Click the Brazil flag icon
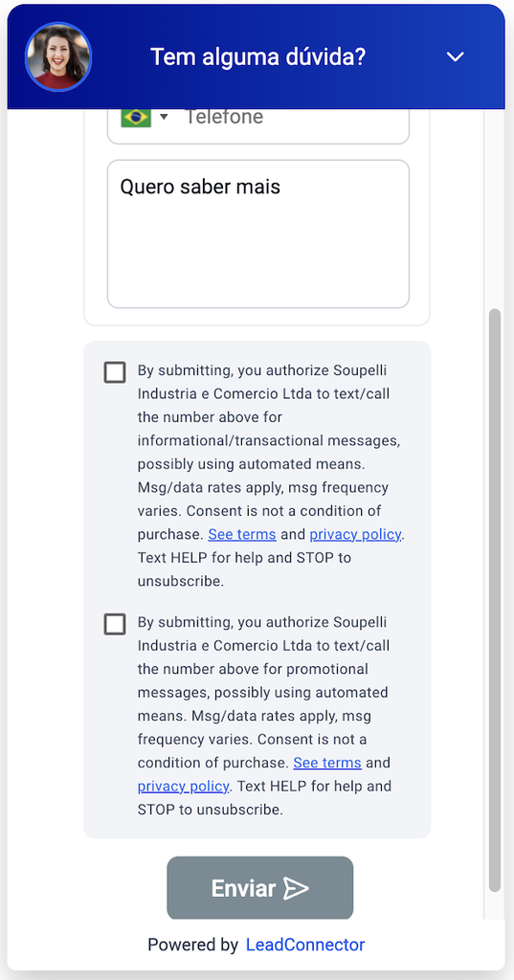 click(136, 118)
